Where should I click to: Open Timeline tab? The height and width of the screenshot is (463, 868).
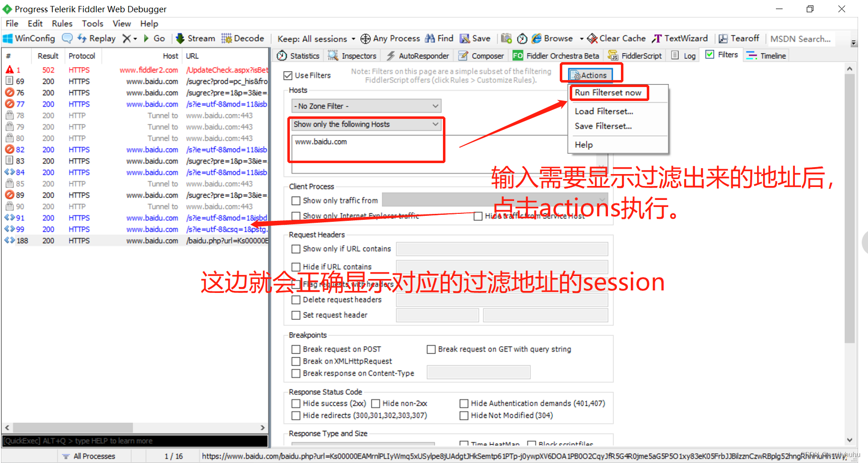pos(767,56)
